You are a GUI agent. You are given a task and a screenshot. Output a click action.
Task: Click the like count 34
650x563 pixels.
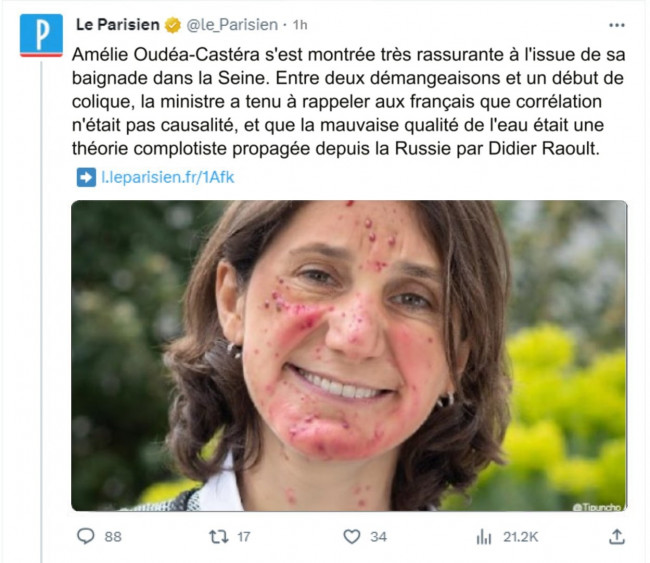[378, 537]
